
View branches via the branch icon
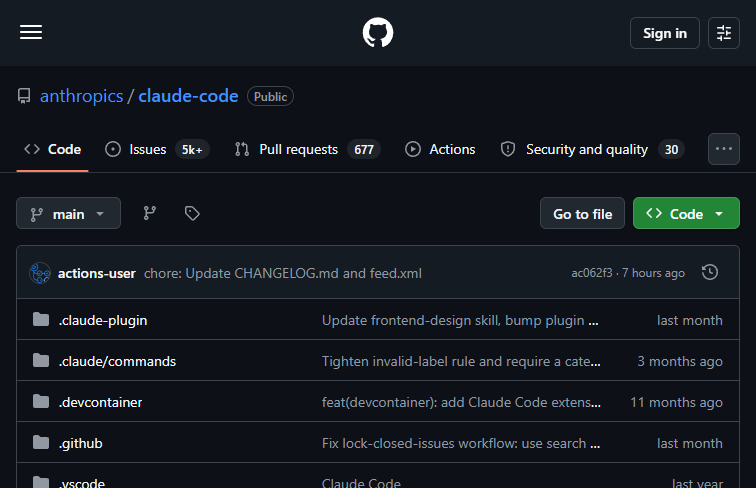point(150,213)
